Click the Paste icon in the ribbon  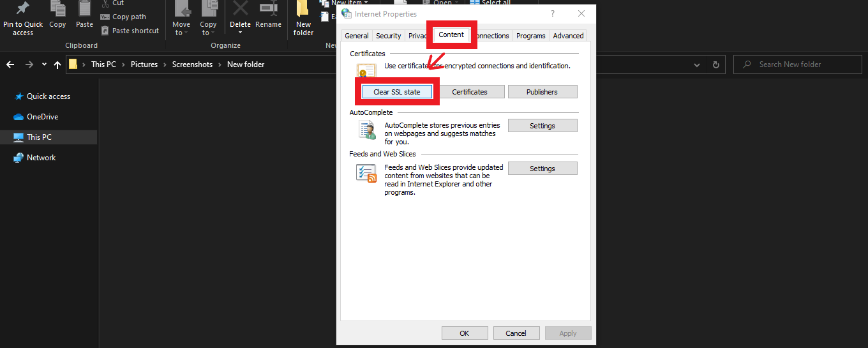pyautogui.click(x=84, y=9)
